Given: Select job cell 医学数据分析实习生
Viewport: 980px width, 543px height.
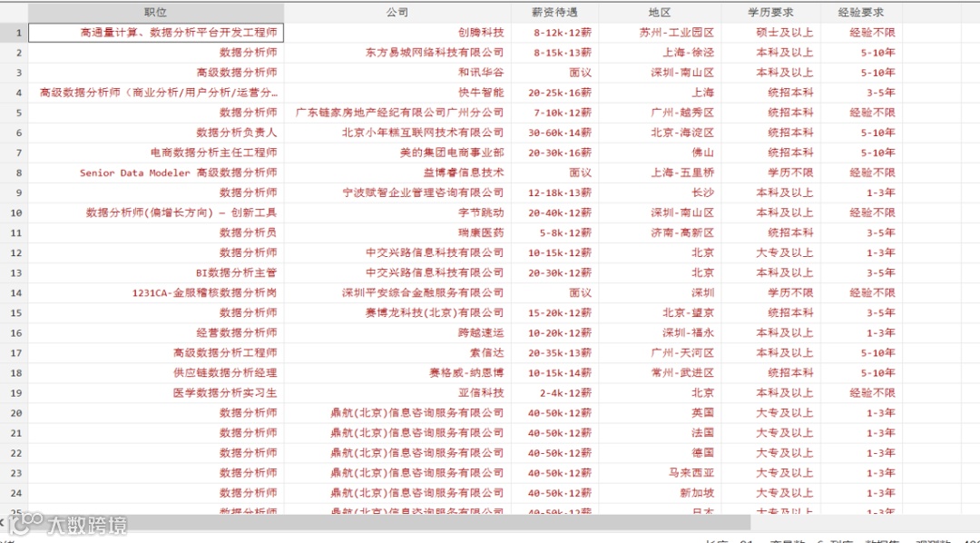Looking at the screenshot, I should (x=156, y=393).
